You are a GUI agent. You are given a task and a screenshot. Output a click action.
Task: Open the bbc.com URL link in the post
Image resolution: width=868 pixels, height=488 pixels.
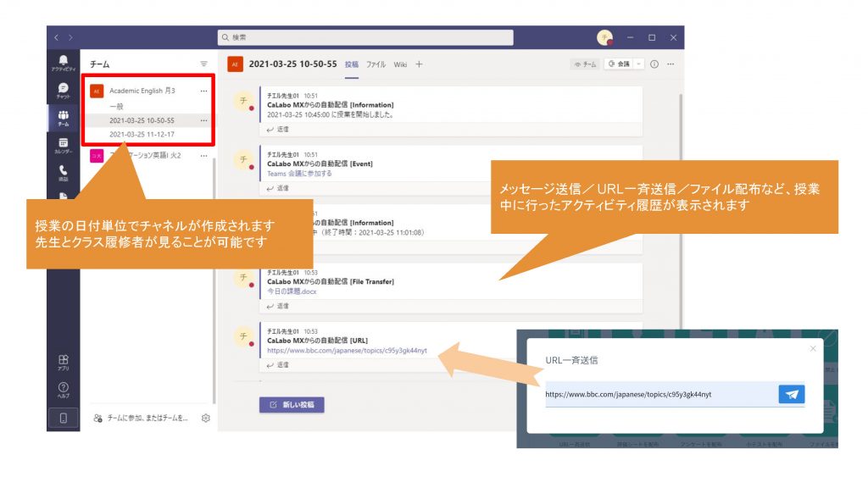coord(347,350)
